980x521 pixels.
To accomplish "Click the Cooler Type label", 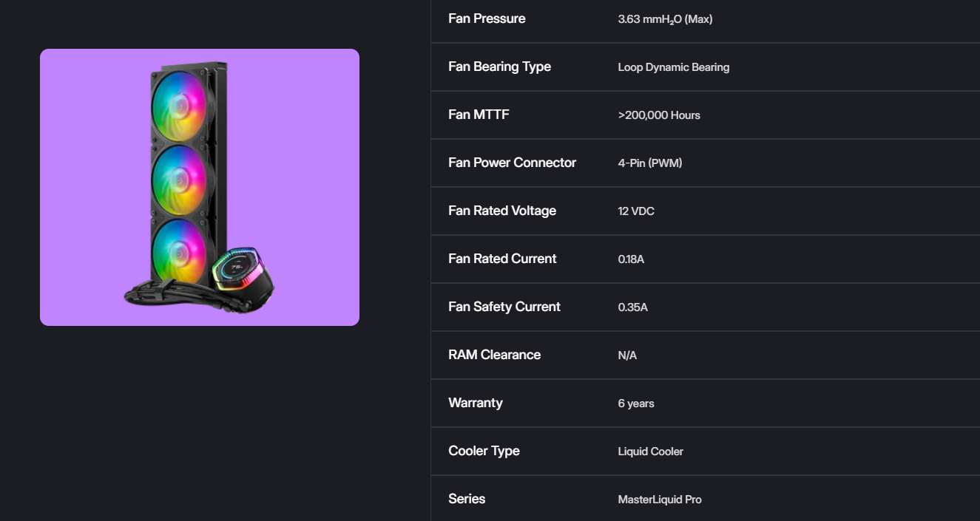I will (484, 451).
